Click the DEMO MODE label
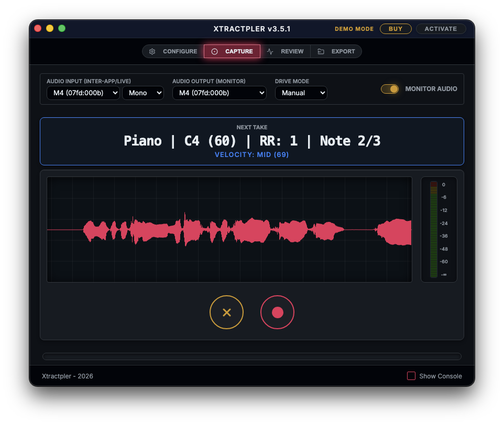 354,29
